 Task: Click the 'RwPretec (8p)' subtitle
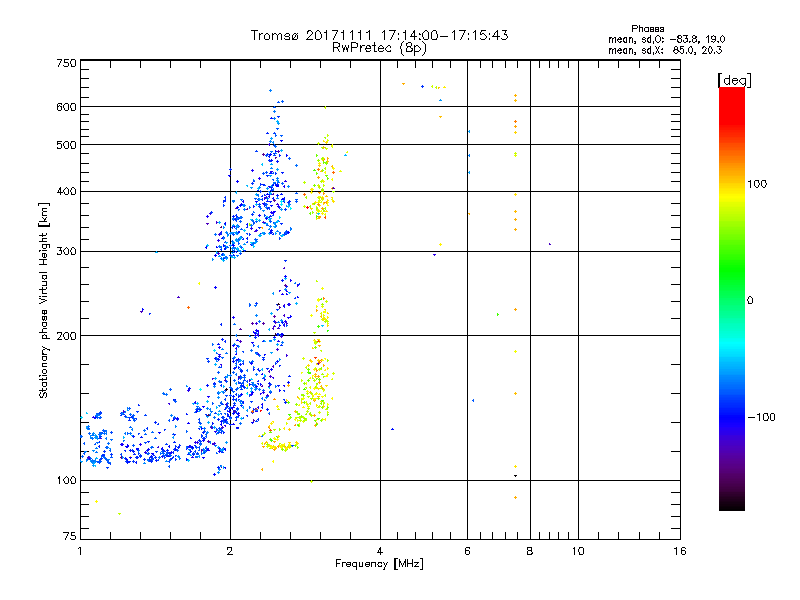[x=379, y=48]
